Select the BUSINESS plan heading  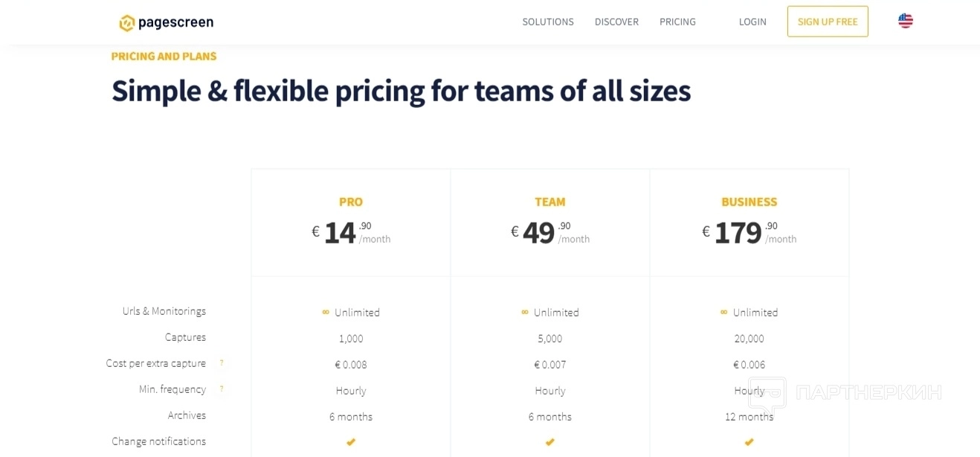(749, 202)
